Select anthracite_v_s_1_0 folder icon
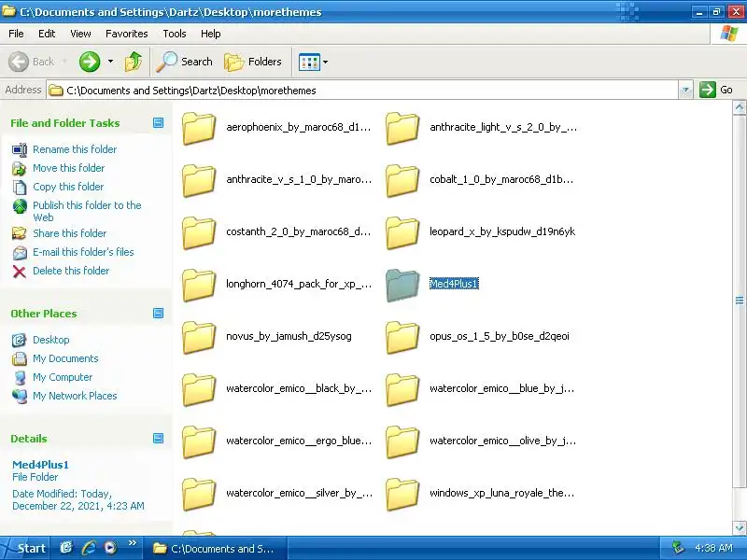This screenshot has width=747, height=560. 199,180
